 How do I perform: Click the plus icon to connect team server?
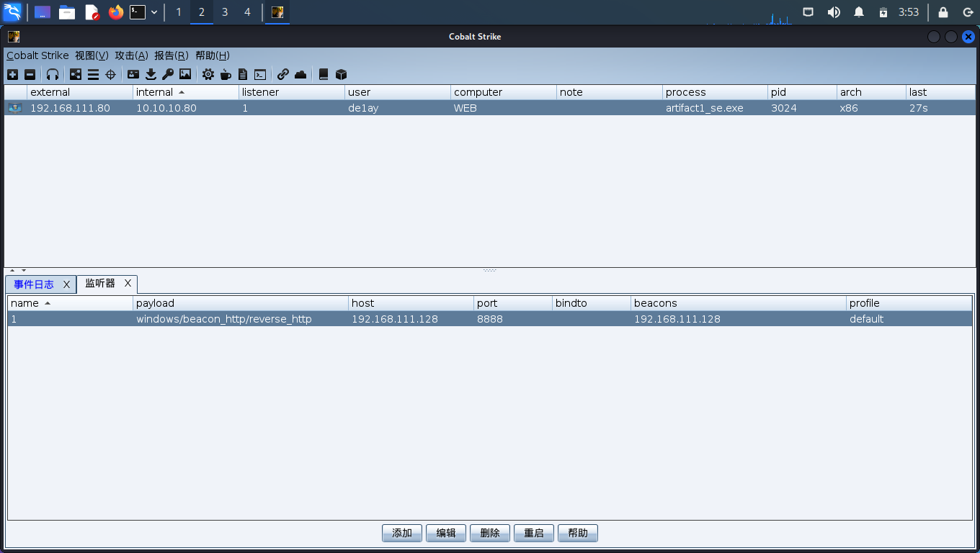[x=12, y=74]
